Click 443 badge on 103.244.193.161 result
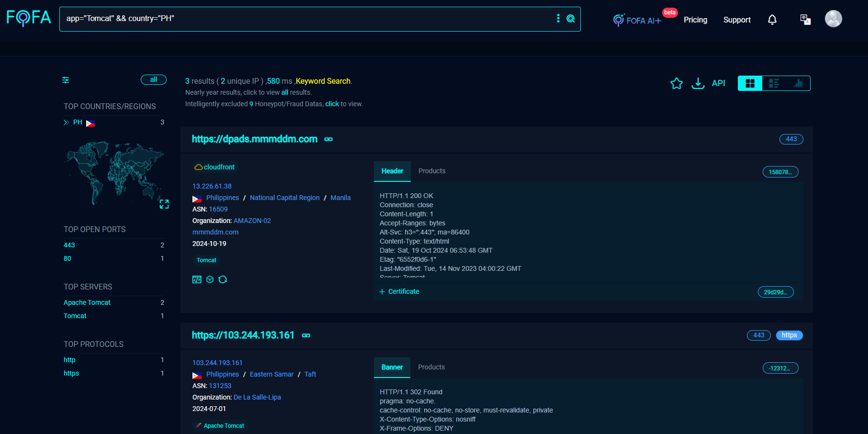This screenshot has width=868, height=434. (x=759, y=335)
